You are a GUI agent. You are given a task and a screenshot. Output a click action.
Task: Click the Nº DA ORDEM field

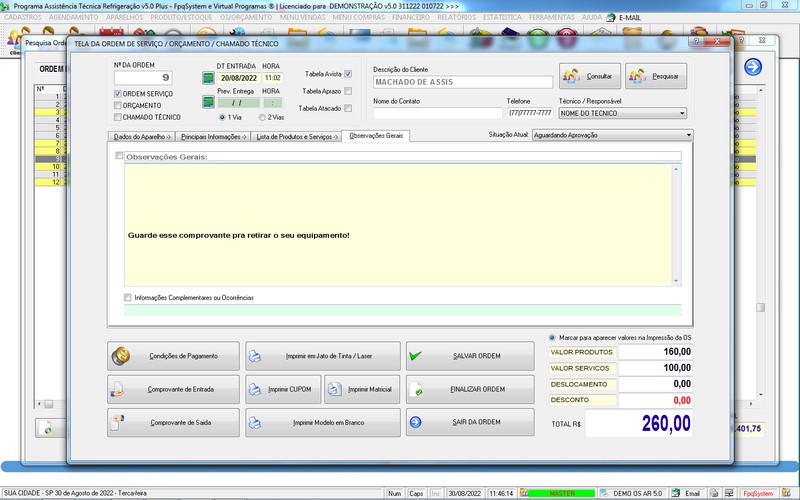point(143,78)
